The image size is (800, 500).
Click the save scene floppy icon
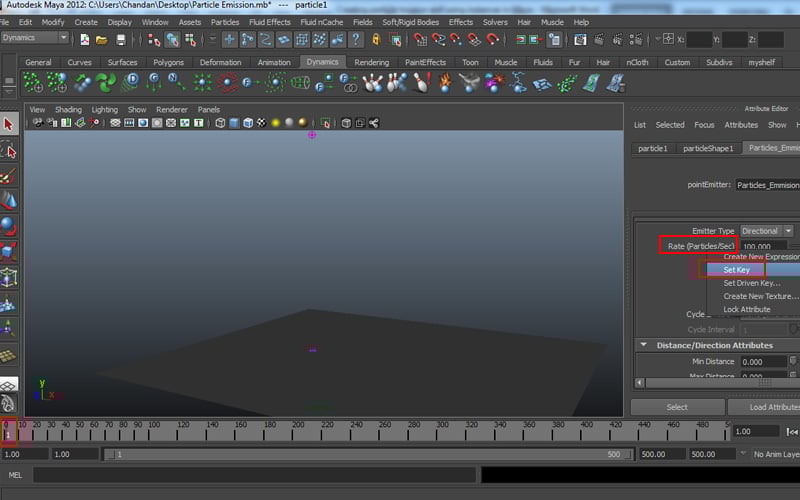pyautogui.click(x=121, y=40)
